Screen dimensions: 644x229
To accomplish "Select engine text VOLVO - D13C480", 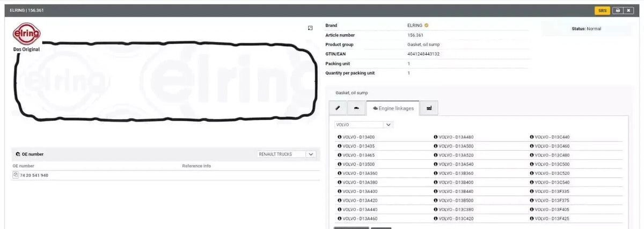I will tap(552, 155).
